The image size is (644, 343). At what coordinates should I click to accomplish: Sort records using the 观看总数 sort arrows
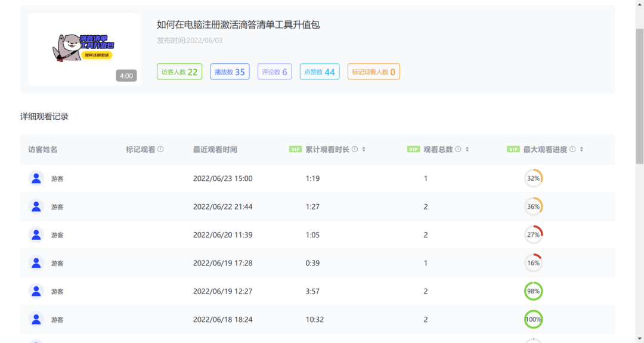[467, 150]
